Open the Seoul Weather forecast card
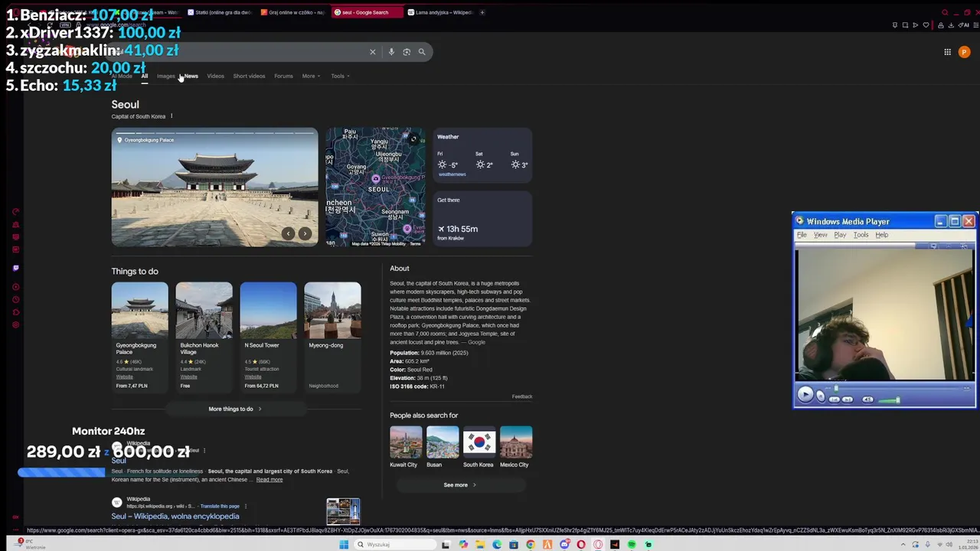Screen dimensions: 980x551 click(482, 155)
